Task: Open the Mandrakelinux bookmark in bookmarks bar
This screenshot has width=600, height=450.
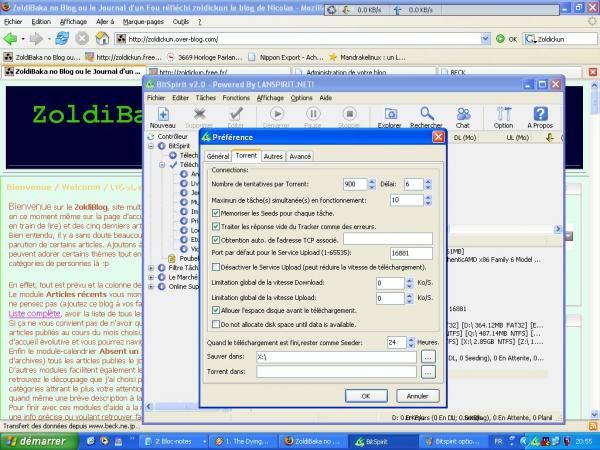Action: (x=367, y=57)
